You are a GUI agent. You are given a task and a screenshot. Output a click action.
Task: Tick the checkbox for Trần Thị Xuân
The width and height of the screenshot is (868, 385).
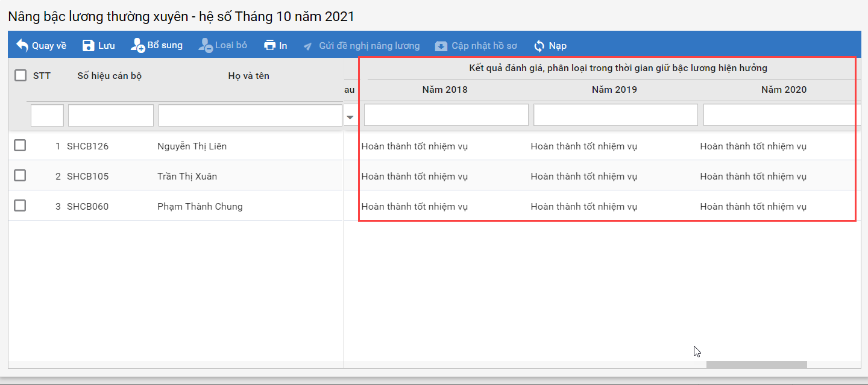tap(20, 175)
